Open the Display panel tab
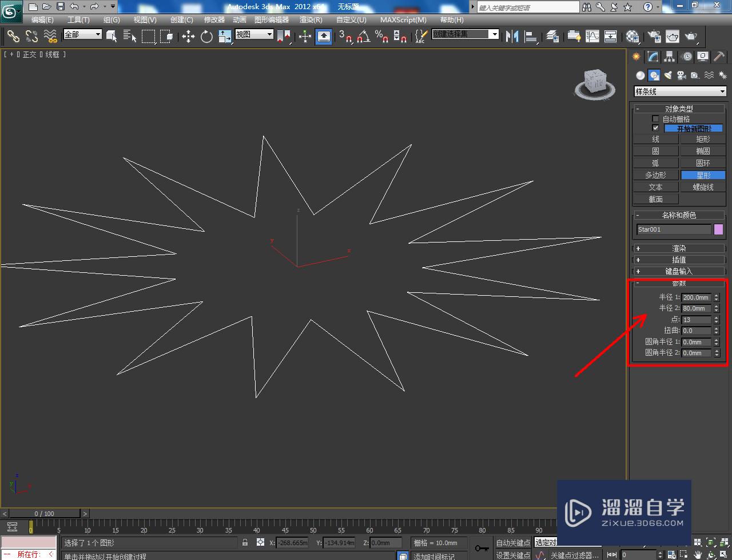This screenshot has width=732, height=560. (703, 57)
